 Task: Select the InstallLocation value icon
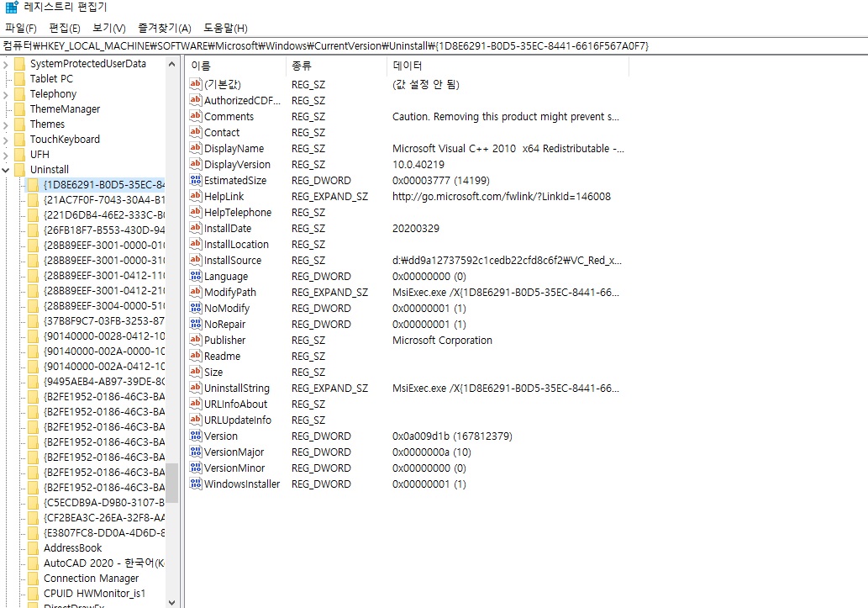[196, 245]
